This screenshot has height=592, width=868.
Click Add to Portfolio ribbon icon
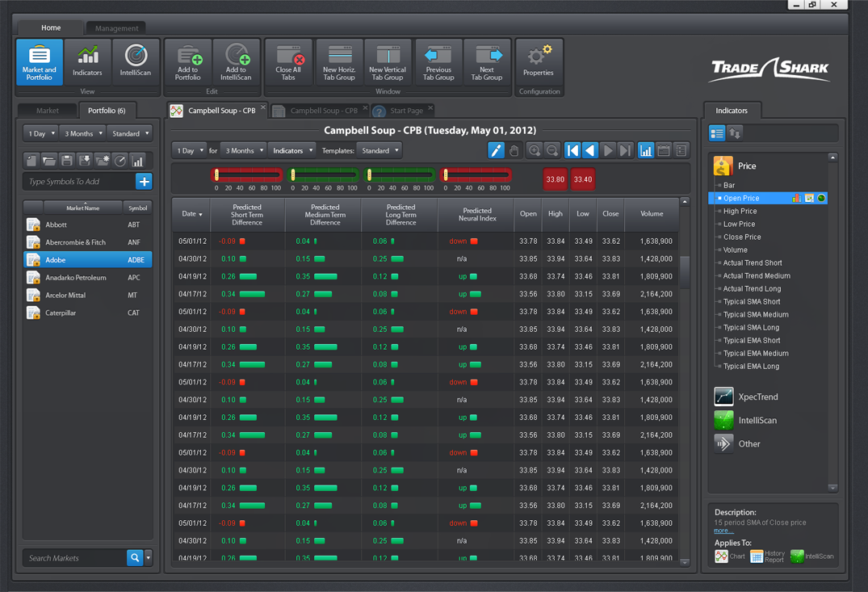click(x=188, y=62)
